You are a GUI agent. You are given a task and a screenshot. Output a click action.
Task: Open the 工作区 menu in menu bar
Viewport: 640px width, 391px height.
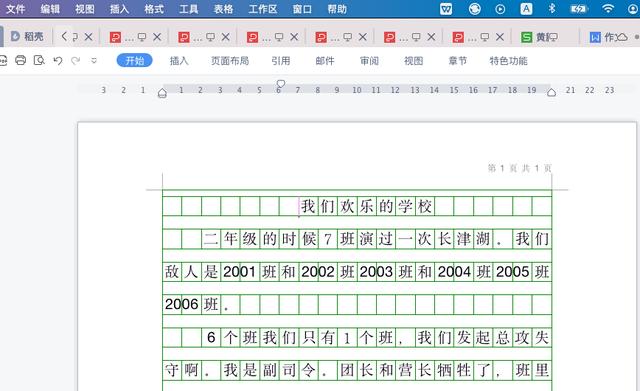click(263, 9)
